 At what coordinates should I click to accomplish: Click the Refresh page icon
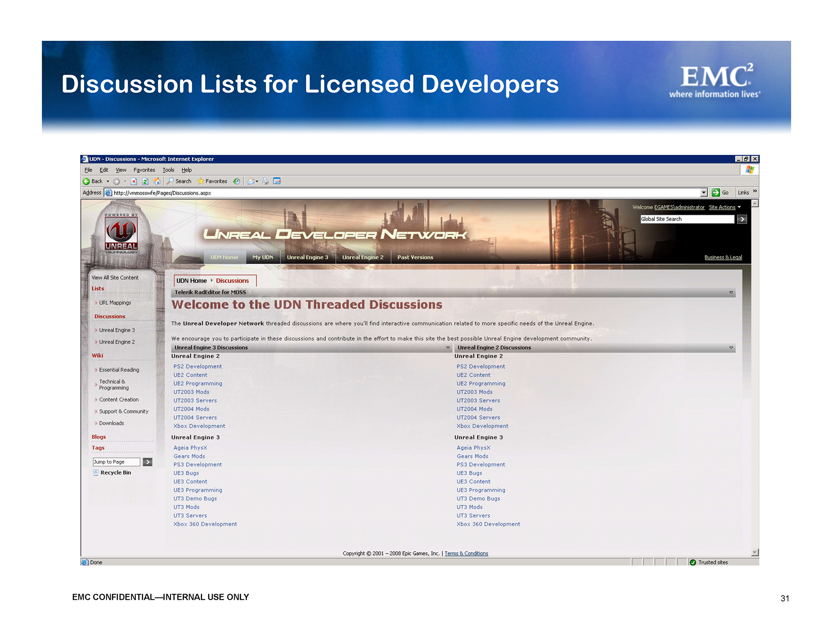[145, 181]
